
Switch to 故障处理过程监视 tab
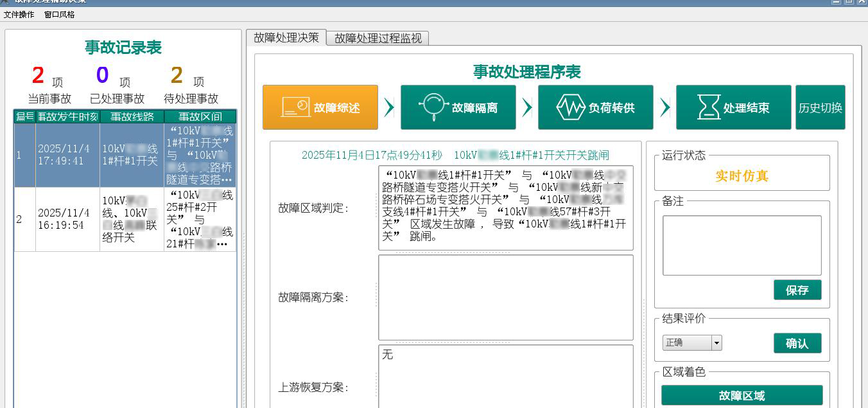pyautogui.click(x=378, y=39)
